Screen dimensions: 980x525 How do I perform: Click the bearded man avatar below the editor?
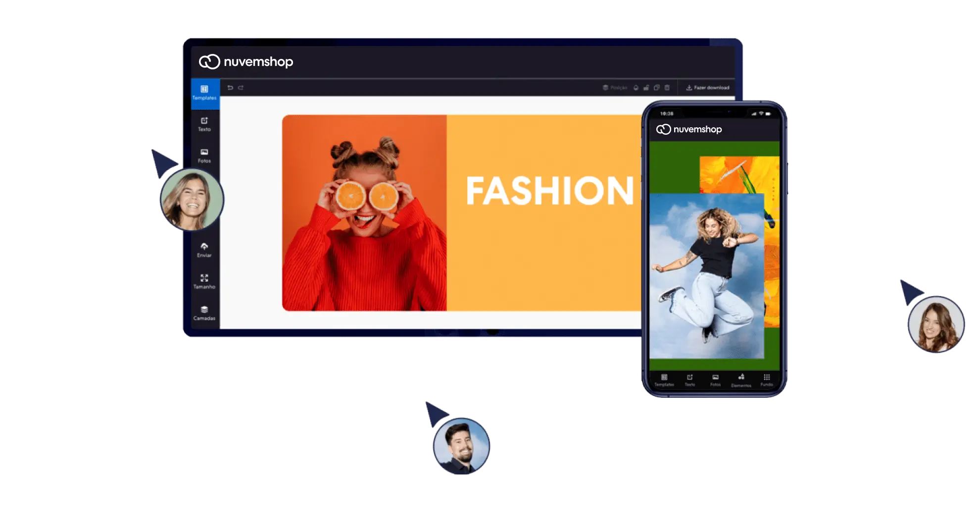pyautogui.click(x=461, y=446)
